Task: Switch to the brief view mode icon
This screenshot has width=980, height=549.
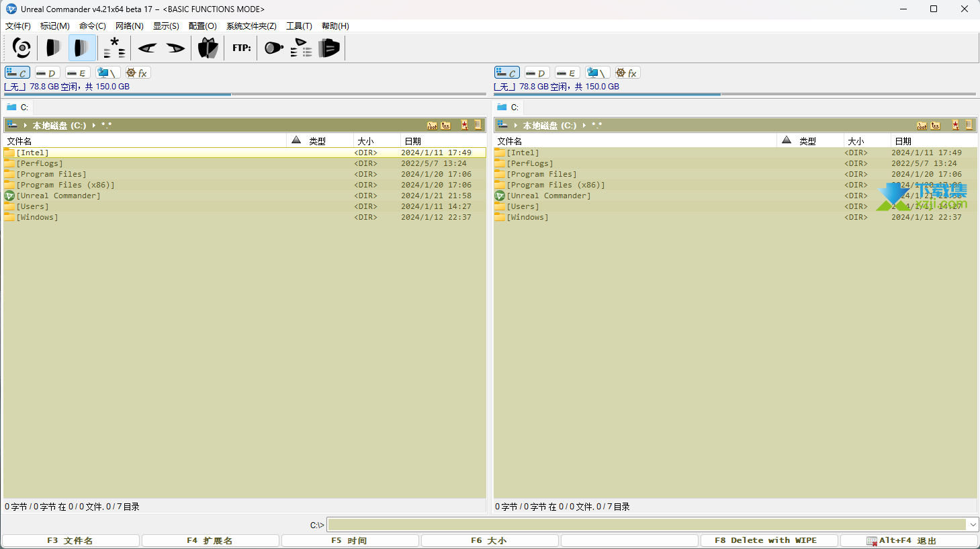Action: [x=53, y=48]
